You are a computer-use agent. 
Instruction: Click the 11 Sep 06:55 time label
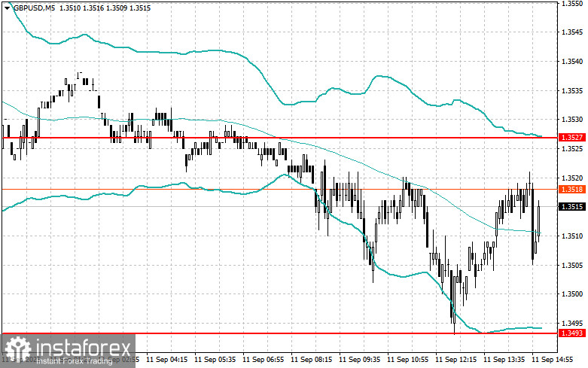[264, 360]
